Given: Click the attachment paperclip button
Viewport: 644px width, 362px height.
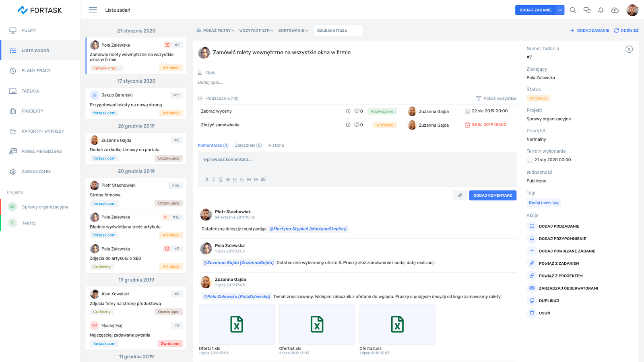Looking at the screenshot, I should point(460,195).
